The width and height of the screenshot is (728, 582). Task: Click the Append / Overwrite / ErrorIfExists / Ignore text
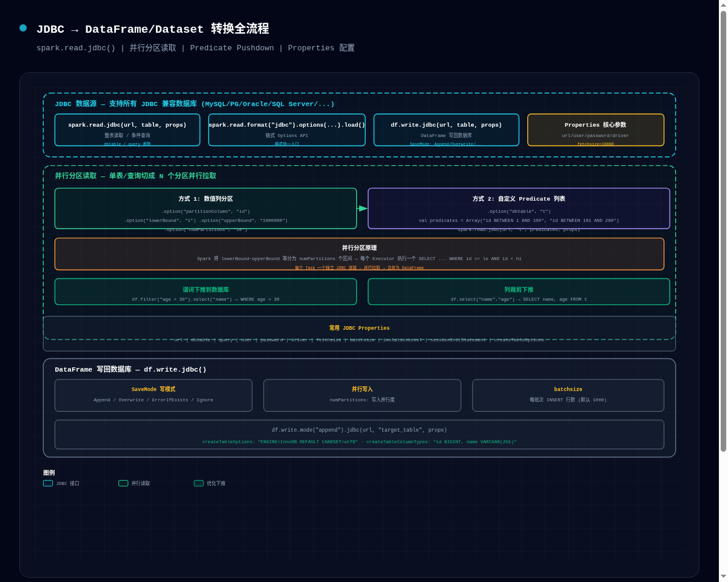click(x=153, y=400)
